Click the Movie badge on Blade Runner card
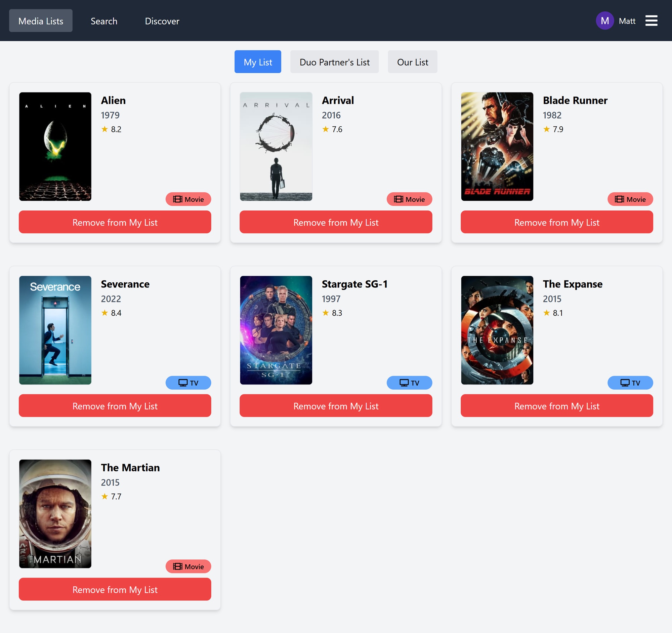The image size is (672, 633). (630, 199)
